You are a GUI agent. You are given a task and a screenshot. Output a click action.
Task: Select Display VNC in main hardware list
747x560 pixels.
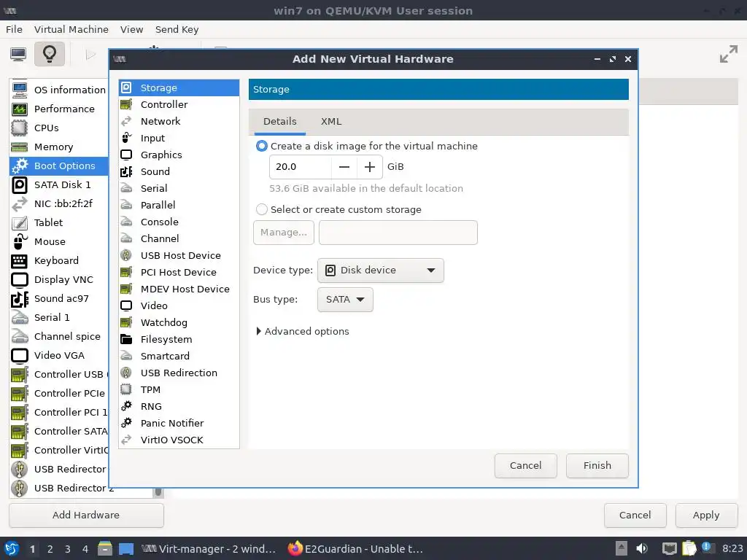[x=59, y=279]
